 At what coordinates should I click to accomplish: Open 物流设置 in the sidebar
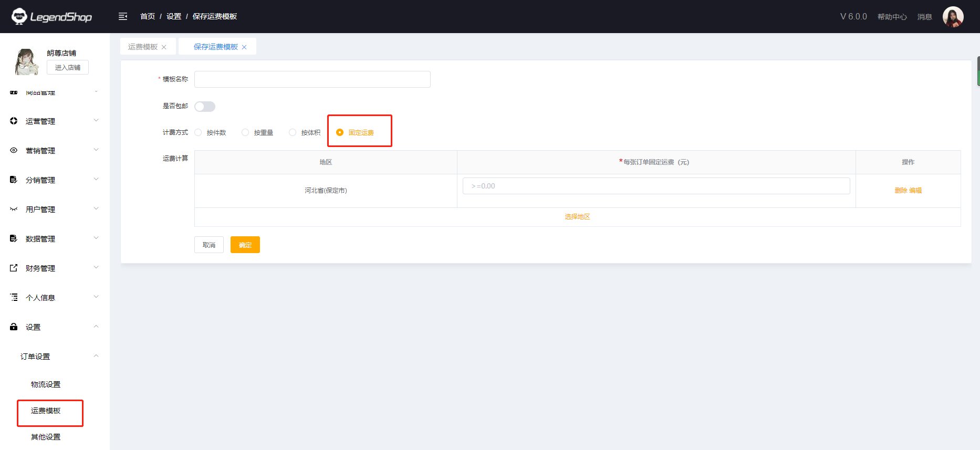pyautogui.click(x=46, y=384)
